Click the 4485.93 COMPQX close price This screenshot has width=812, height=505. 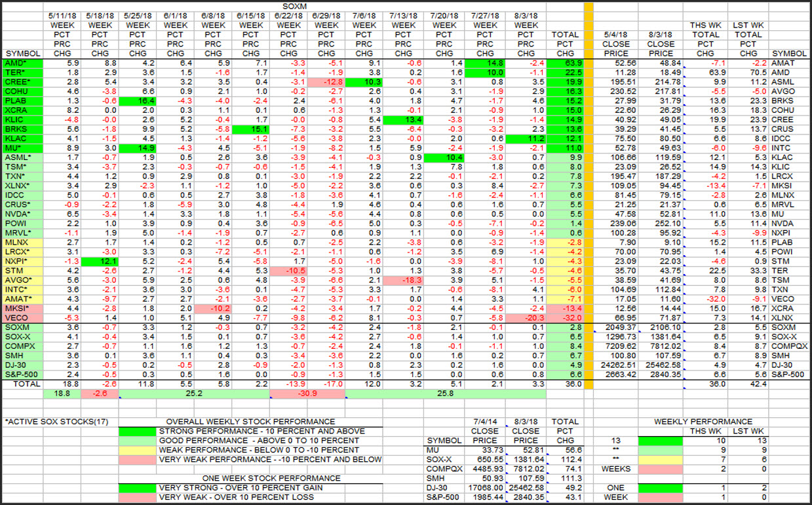click(x=484, y=469)
